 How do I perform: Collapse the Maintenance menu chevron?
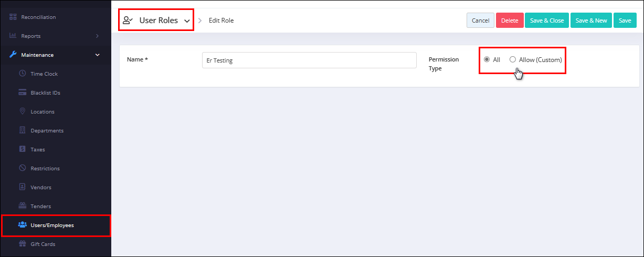click(x=97, y=55)
